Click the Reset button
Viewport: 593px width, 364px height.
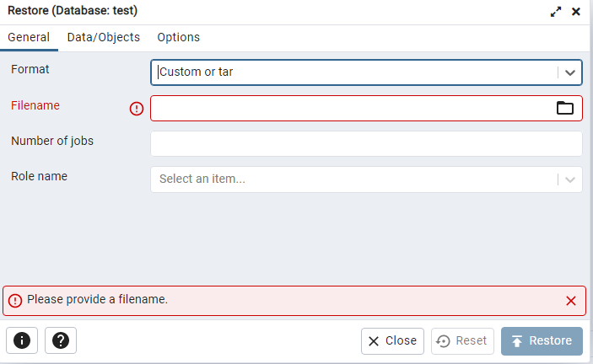click(x=462, y=340)
